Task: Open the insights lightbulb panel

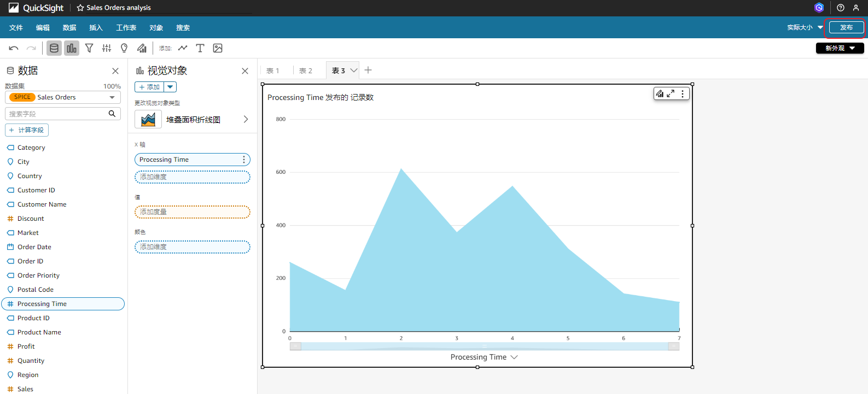Action: [x=124, y=48]
